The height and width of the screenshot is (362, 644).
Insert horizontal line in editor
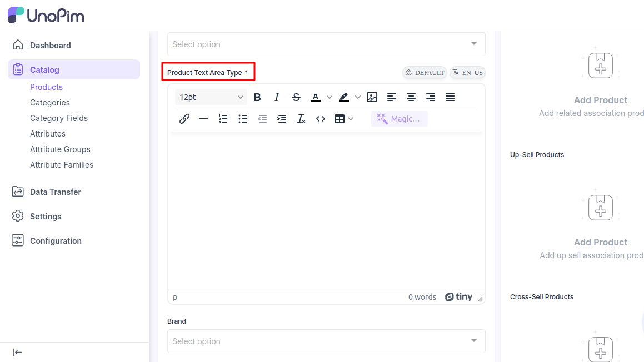[x=204, y=119]
